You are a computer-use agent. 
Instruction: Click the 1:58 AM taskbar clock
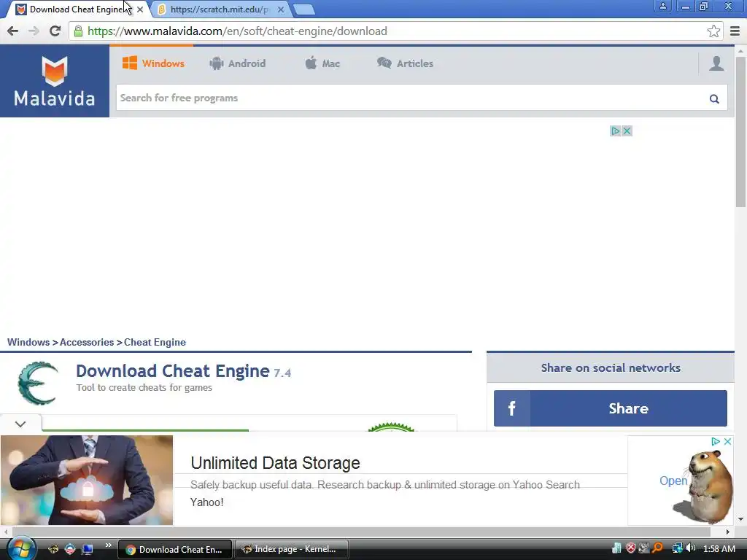(x=719, y=548)
